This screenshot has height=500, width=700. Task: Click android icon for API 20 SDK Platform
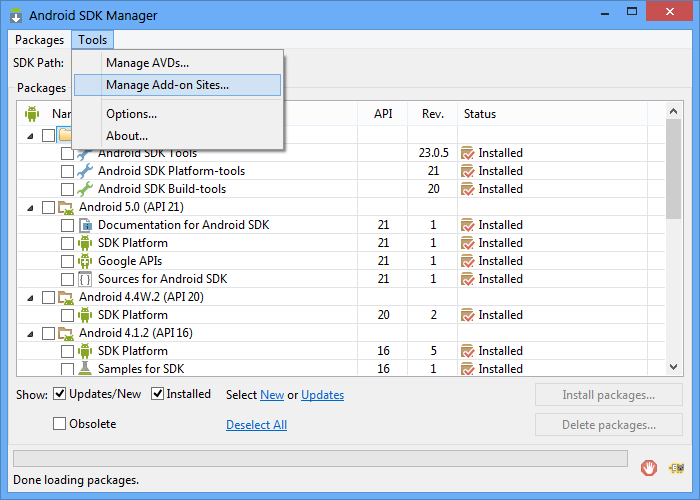coord(85,315)
